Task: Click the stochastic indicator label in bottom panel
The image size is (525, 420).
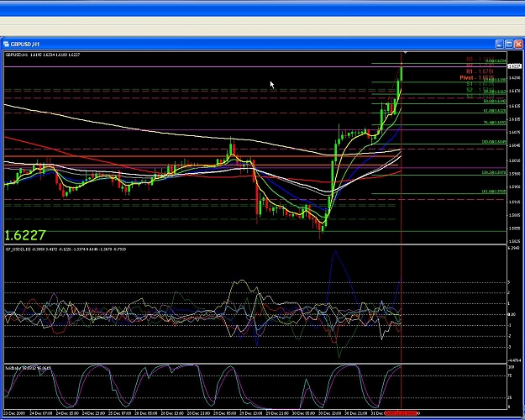Action: tap(28, 368)
